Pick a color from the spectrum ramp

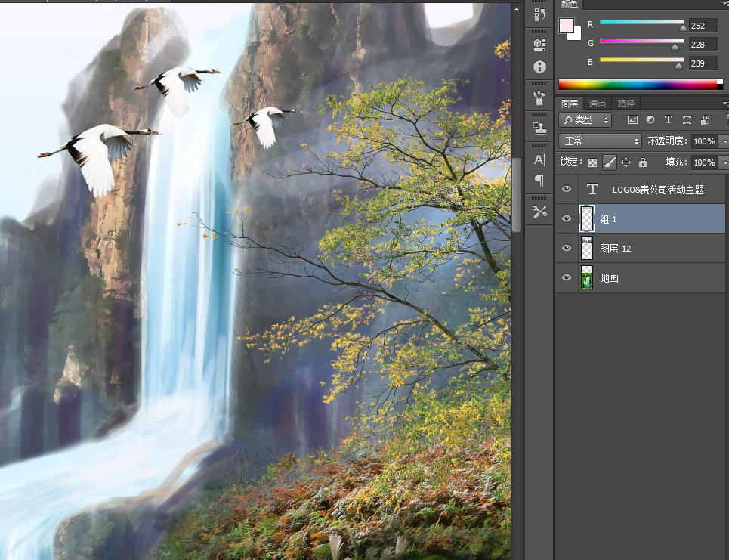click(x=641, y=84)
